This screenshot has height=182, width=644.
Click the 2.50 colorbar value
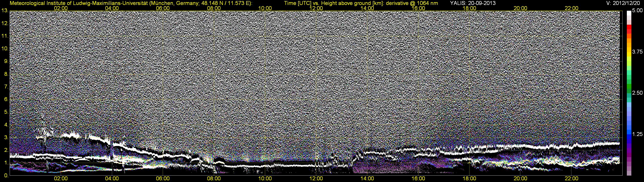(x=637, y=93)
